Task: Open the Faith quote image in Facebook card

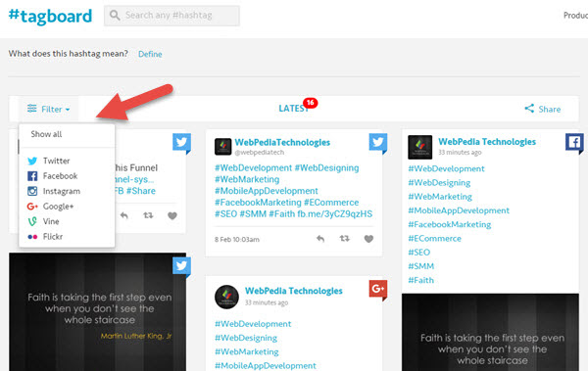Action: [x=491, y=333]
